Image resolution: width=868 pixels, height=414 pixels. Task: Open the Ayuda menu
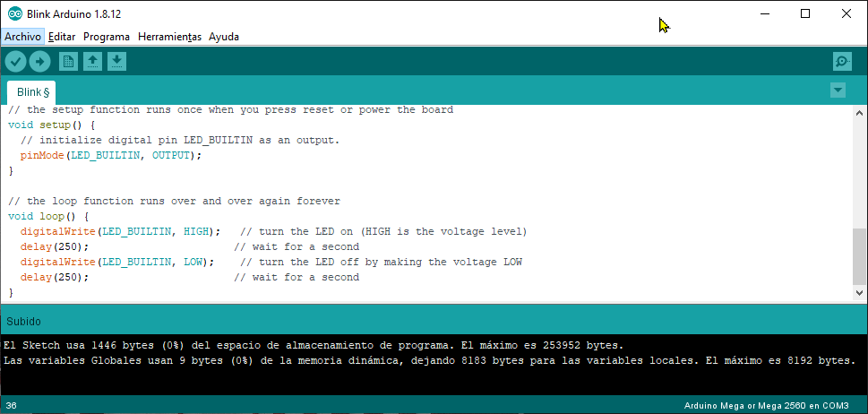coord(224,37)
